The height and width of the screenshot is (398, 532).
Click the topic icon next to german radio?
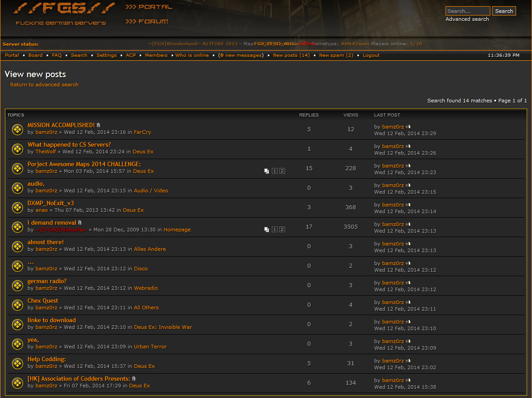click(17, 285)
